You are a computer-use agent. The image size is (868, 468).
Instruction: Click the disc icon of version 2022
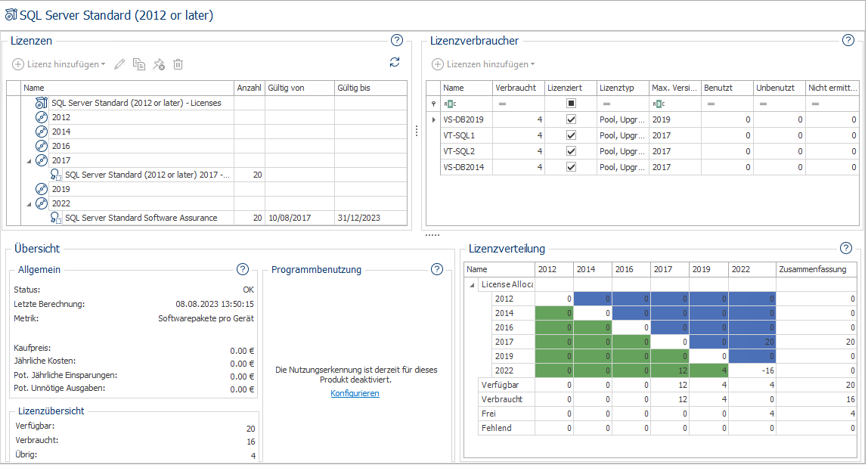click(x=42, y=203)
